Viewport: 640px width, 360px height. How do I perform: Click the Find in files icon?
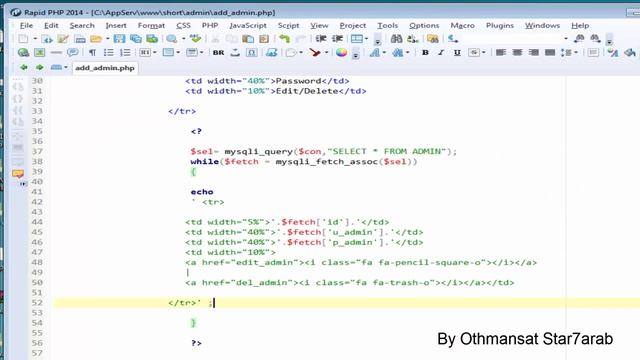coord(433,39)
